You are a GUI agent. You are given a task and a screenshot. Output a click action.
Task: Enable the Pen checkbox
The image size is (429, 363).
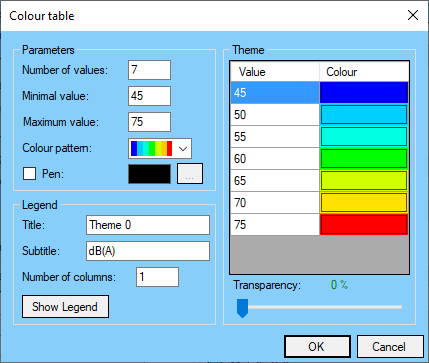pyautogui.click(x=29, y=174)
